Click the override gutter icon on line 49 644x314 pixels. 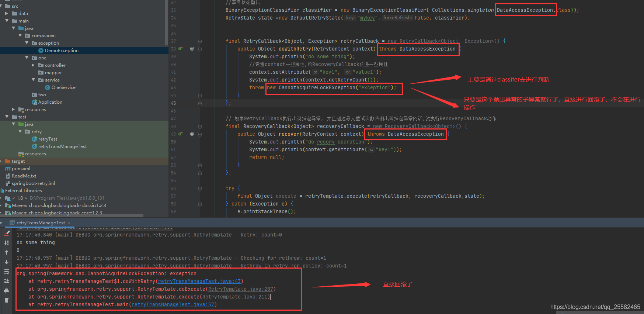coord(181,134)
